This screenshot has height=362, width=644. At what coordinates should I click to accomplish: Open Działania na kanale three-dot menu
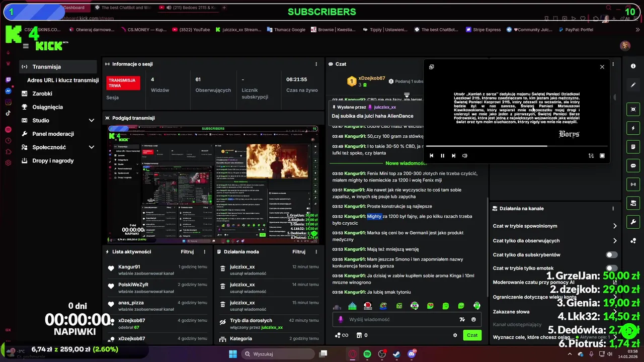coord(613,209)
